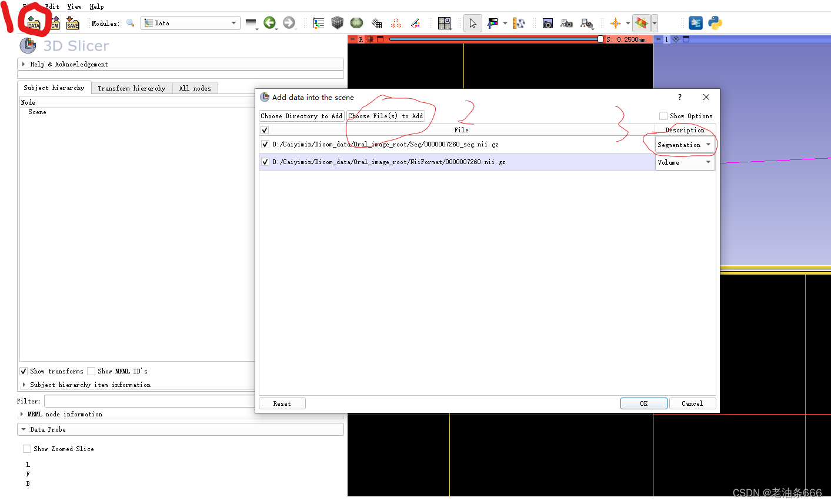Enable the Show Options checkbox
This screenshot has height=504, width=831.
663,116
